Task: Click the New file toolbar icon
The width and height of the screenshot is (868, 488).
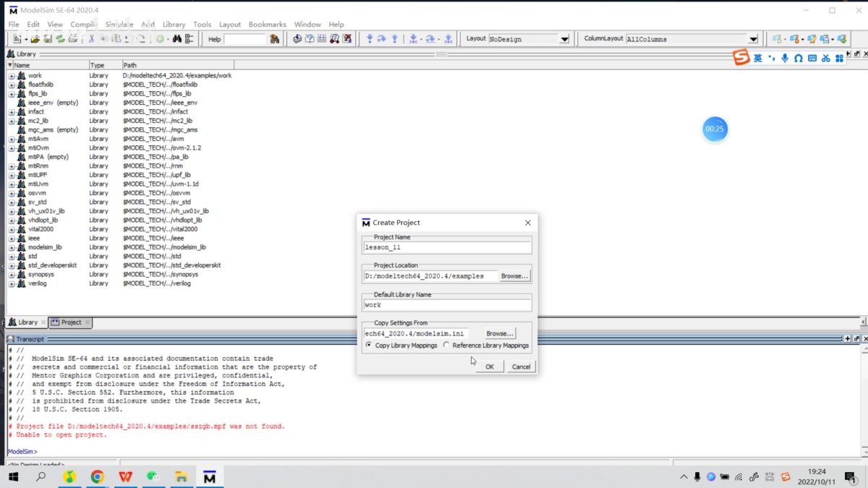Action: pos(17,39)
